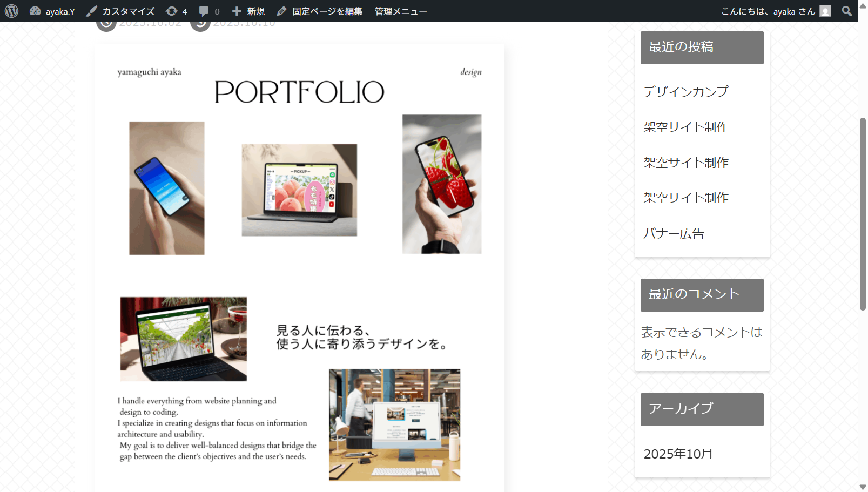Image resolution: width=868 pixels, height=492 pixels.
Task: Click the Customize paintbrush icon
Action: point(92,11)
